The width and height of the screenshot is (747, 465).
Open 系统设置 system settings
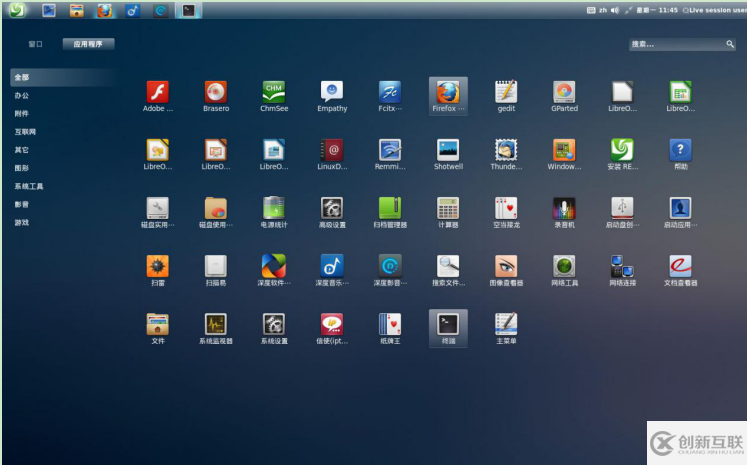click(x=274, y=324)
